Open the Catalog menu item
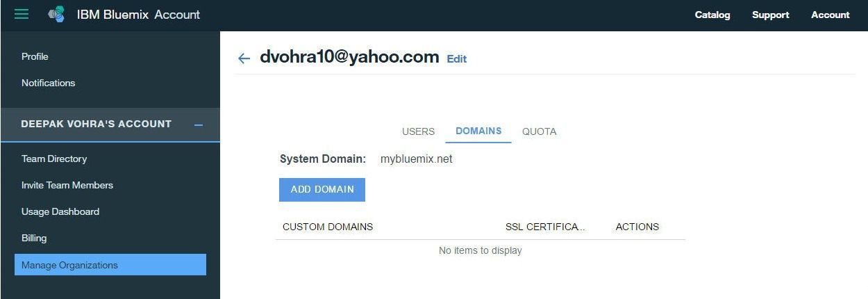The width and height of the screenshot is (868, 299). coord(712,15)
